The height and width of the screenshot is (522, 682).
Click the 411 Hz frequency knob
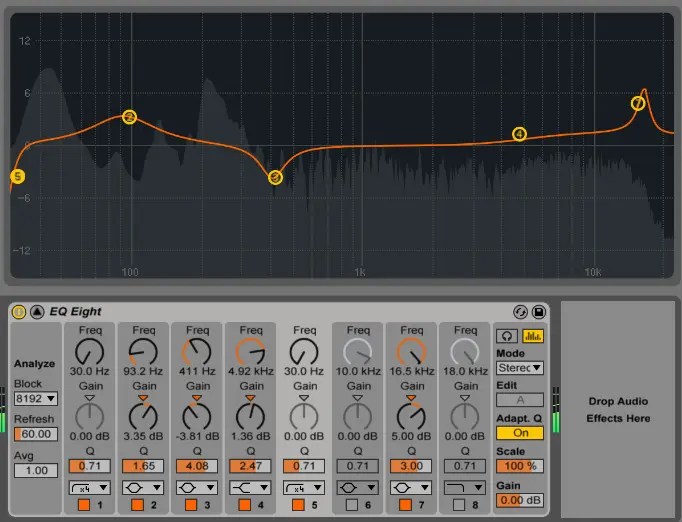coord(197,352)
